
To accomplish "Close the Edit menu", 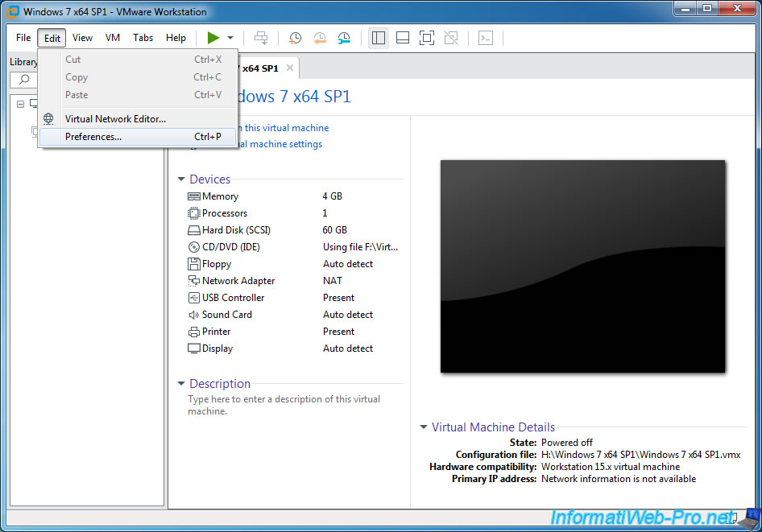I will (52, 38).
